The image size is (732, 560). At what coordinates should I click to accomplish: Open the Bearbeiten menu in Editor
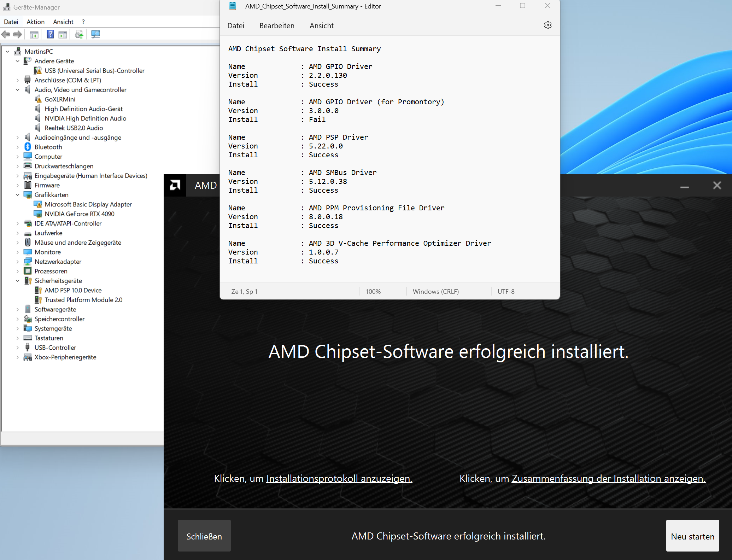coord(277,26)
